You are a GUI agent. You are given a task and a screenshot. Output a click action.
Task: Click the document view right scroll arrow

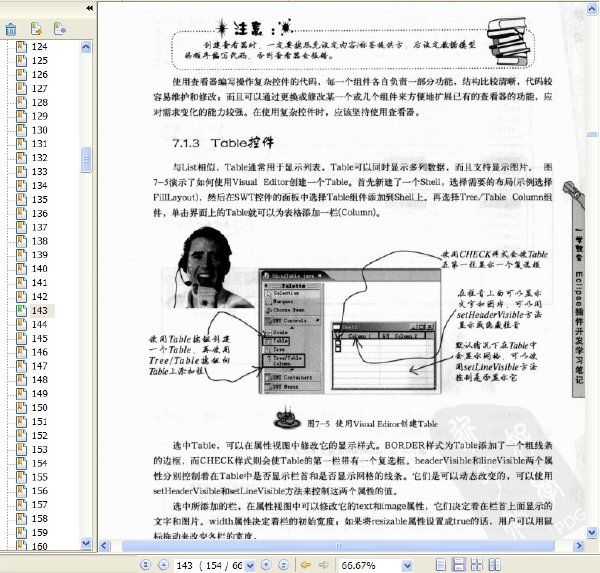[579, 546]
